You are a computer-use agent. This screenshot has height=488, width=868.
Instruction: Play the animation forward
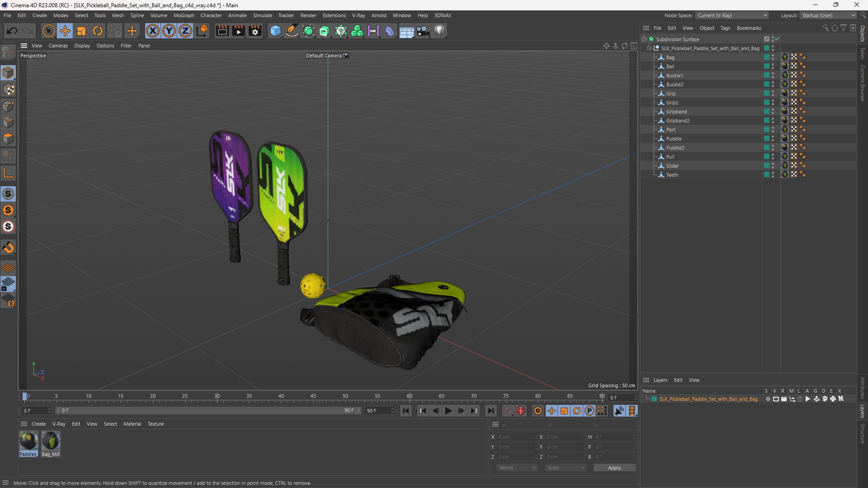[x=448, y=411]
